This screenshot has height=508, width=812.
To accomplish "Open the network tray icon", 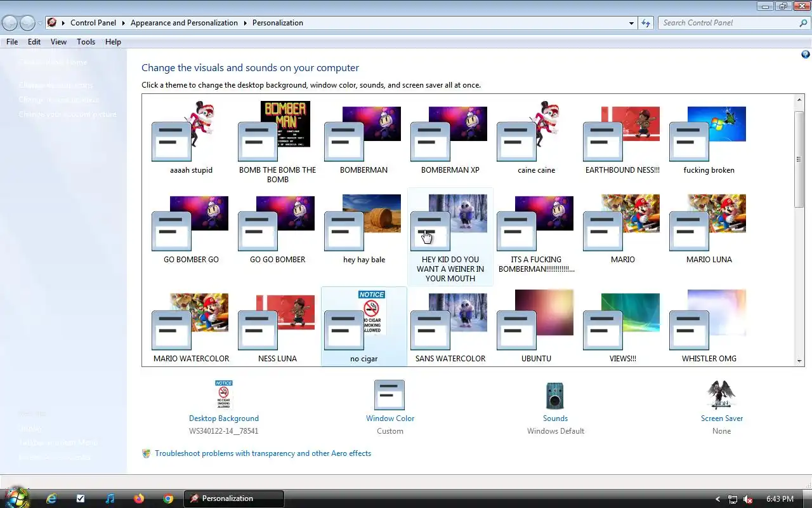I will tap(733, 499).
